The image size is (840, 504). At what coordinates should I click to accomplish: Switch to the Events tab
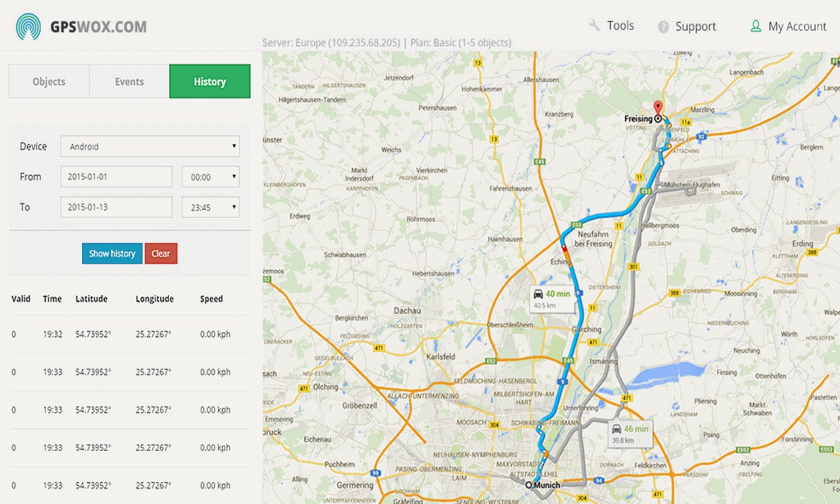pyautogui.click(x=129, y=81)
